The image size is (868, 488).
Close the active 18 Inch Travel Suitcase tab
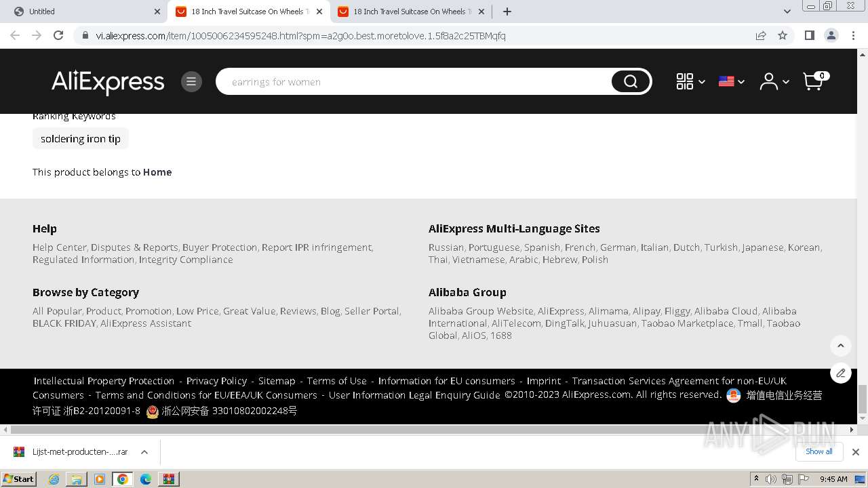pyautogui.click(x=320, y=12)
